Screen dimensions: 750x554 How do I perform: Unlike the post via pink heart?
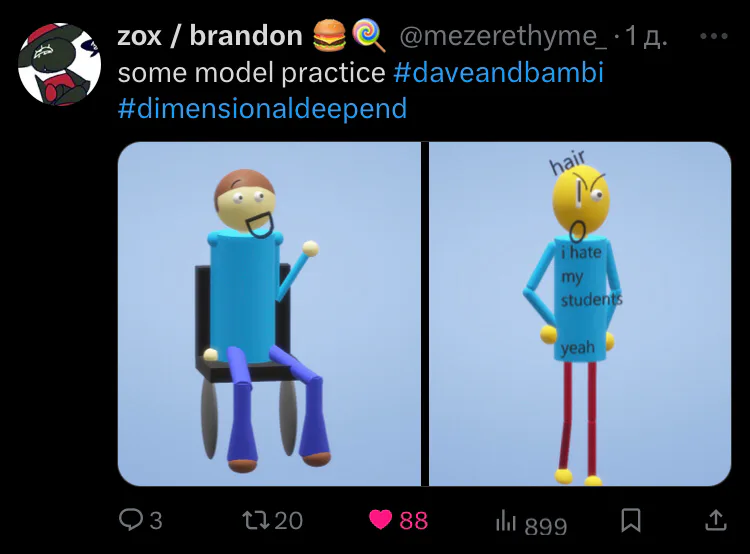[381, 520]
